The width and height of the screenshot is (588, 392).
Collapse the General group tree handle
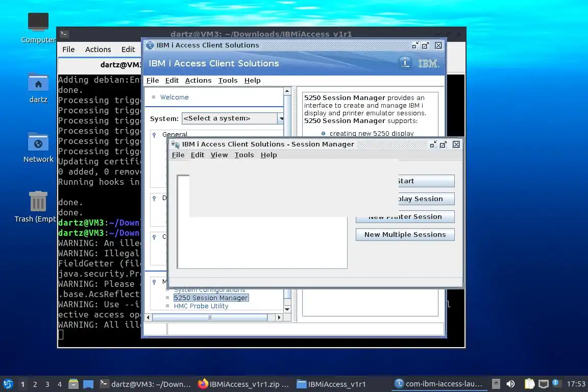154,135
